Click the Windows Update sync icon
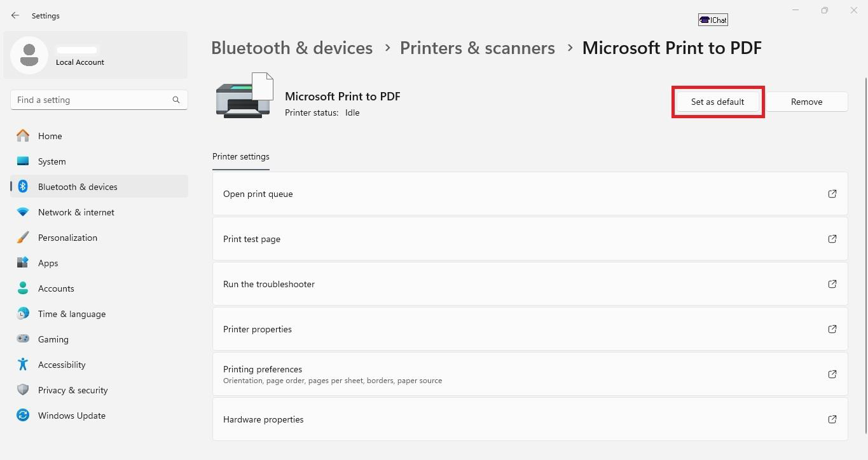Screen dimensions: 868x460 pyautogui.click(x=23, y=416)
